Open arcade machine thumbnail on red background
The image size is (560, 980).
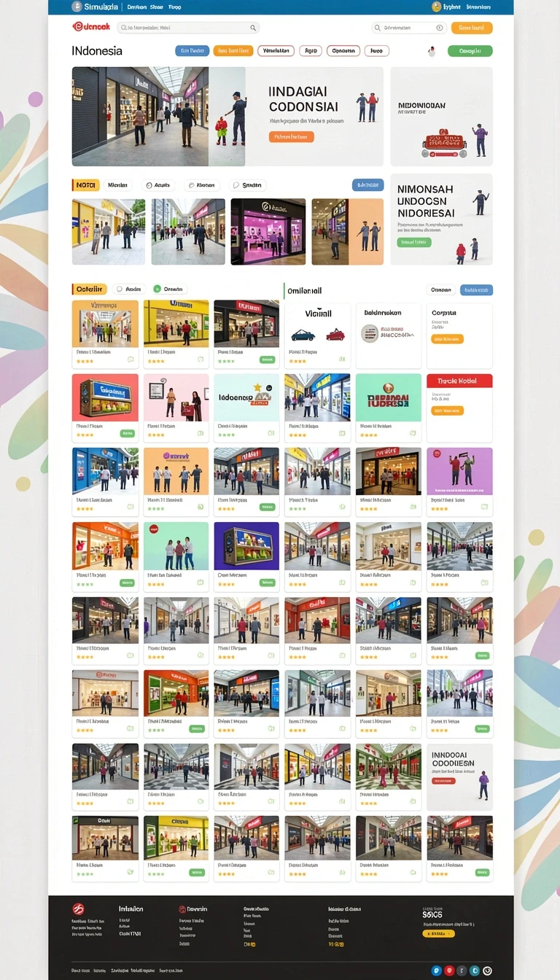(105, 397)
